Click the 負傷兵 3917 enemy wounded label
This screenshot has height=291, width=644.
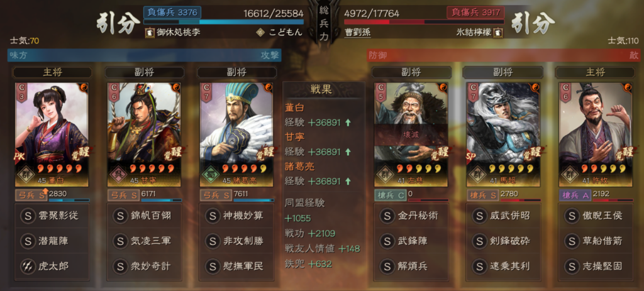(475, 13)
